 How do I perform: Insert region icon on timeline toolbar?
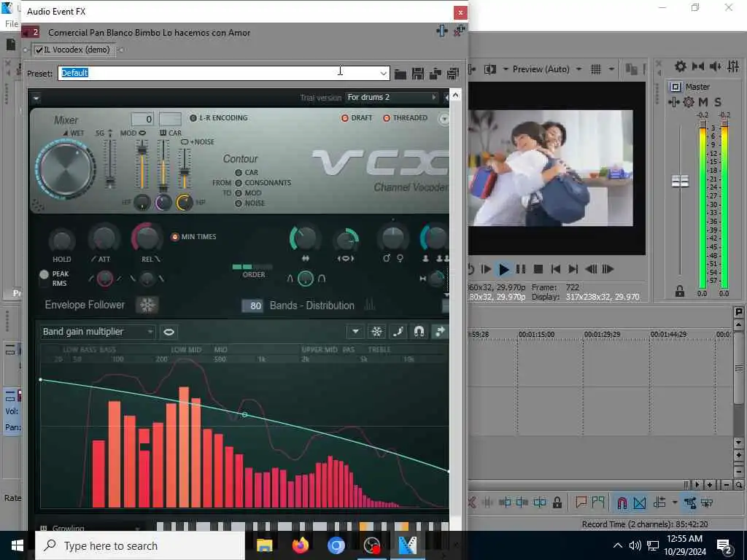click(x=598, y=502)
